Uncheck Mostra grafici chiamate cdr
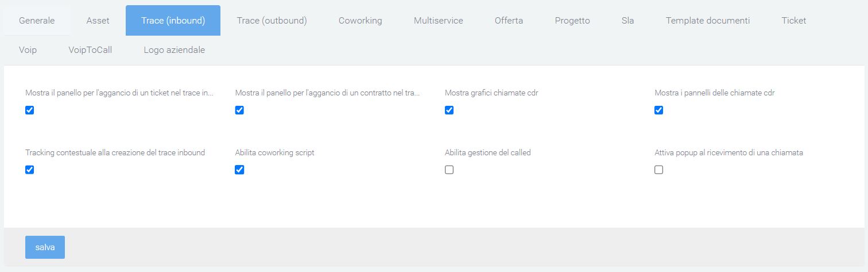 coord(449,110)
